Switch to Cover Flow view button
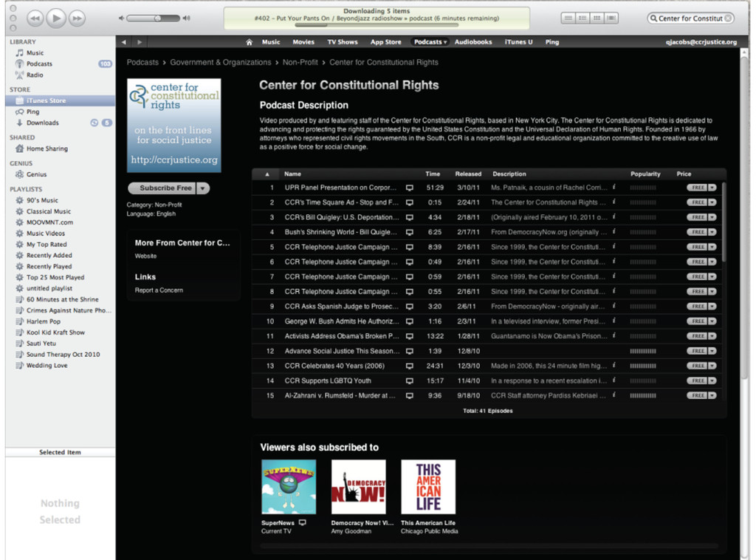756x560 pixels. coord(611,18)
